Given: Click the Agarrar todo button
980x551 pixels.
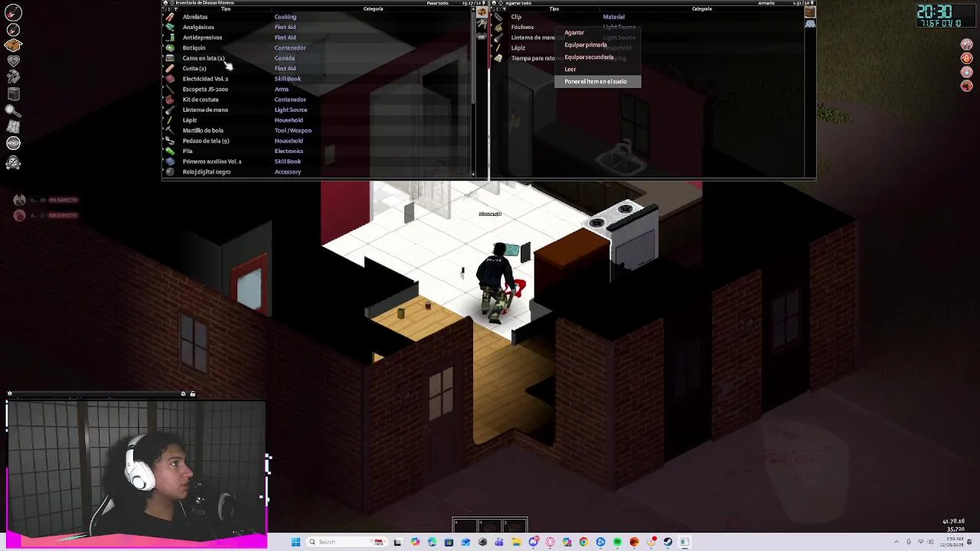Looking at the screenshot, I should pos(518,3).
